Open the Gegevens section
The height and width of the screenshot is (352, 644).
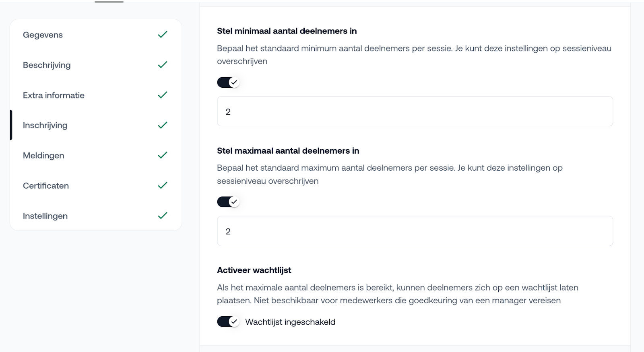43,35
